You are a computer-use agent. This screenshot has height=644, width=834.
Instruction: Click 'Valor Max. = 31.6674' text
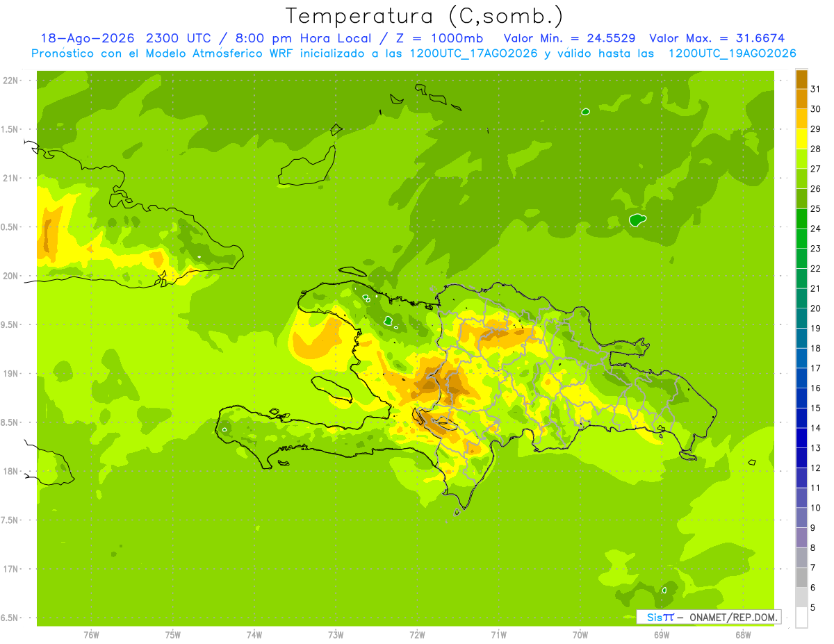tap(717, 38)
